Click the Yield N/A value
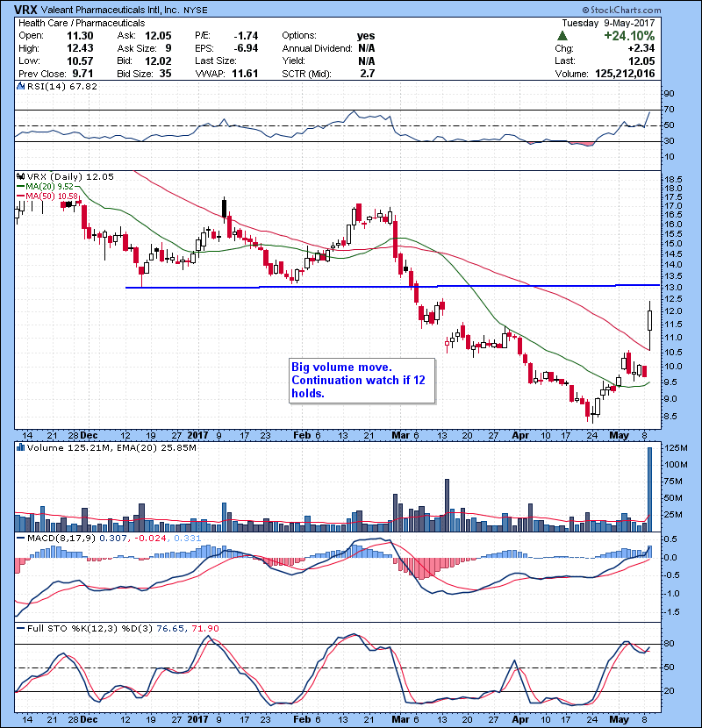The width and height of the screenshot is (702, 728). [367, 61]
